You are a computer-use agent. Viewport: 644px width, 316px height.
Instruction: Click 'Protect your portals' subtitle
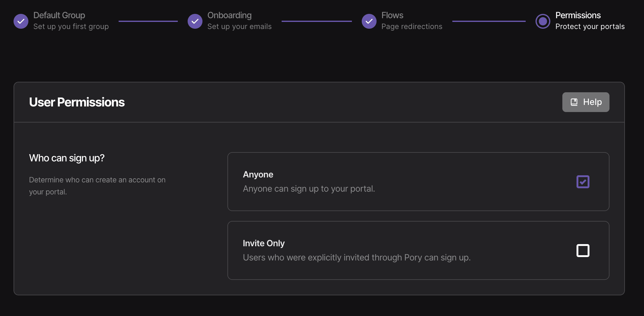point(590,27)
